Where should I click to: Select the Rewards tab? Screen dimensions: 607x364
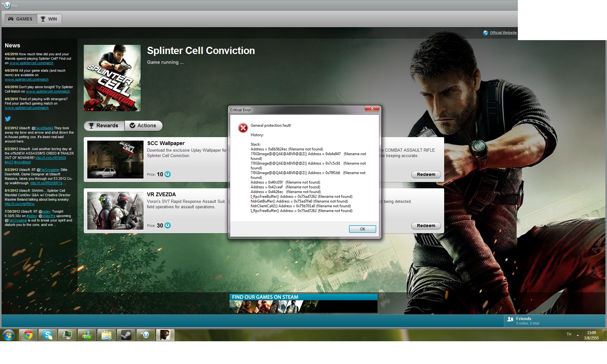(x=104, y=126)
